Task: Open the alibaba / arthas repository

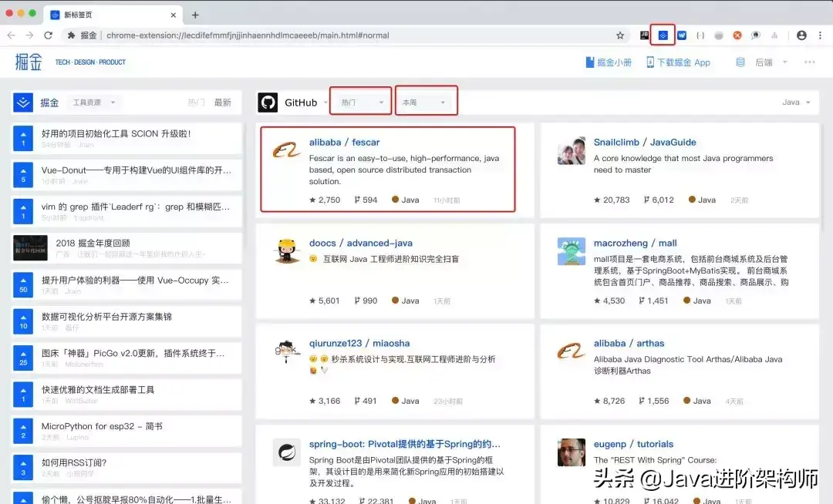Action: coord(629,343)
